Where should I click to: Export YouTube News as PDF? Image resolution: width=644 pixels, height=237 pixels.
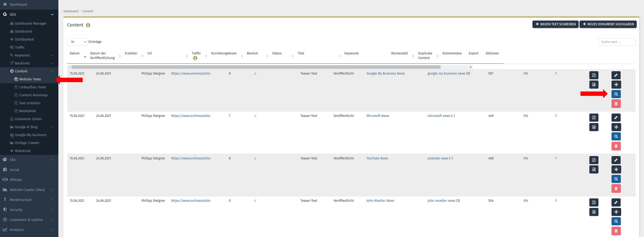click(594, 160)
